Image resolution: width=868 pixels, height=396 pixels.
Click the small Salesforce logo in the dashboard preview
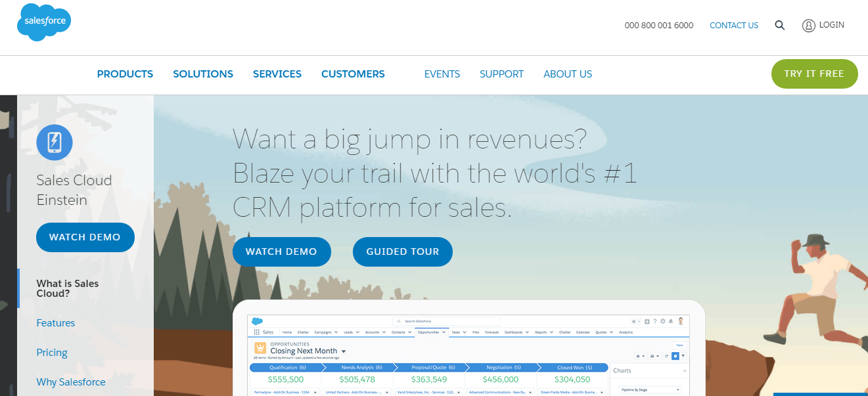[258, 321]
